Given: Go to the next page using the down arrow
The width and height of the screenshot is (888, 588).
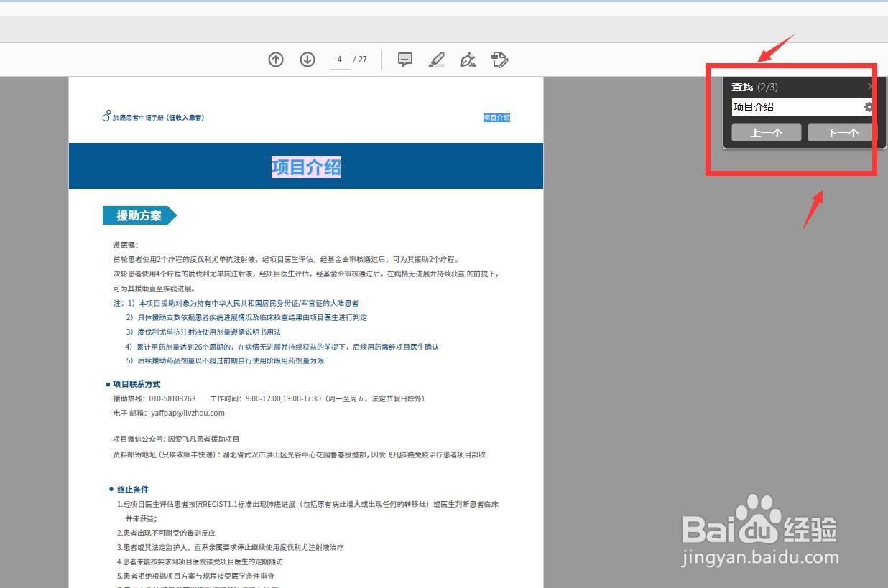Looking at the screenshot, I should click(x=307, y=60).
